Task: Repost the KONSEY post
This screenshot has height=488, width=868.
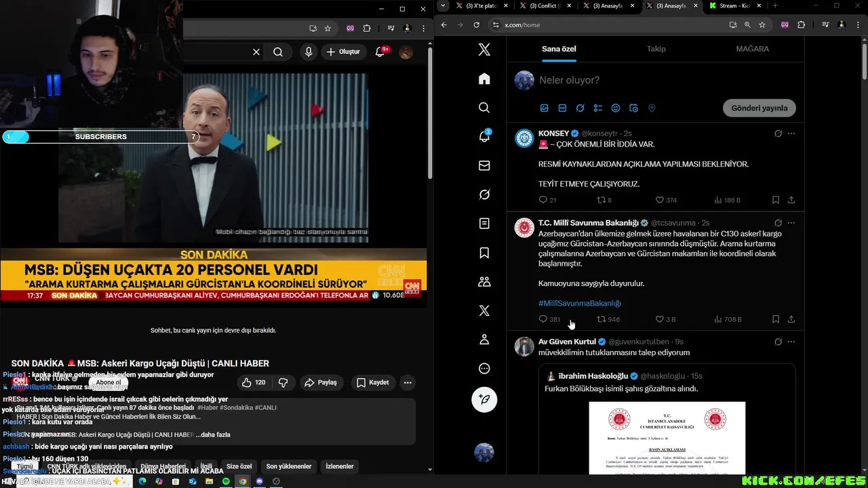Action: (604, 200)
